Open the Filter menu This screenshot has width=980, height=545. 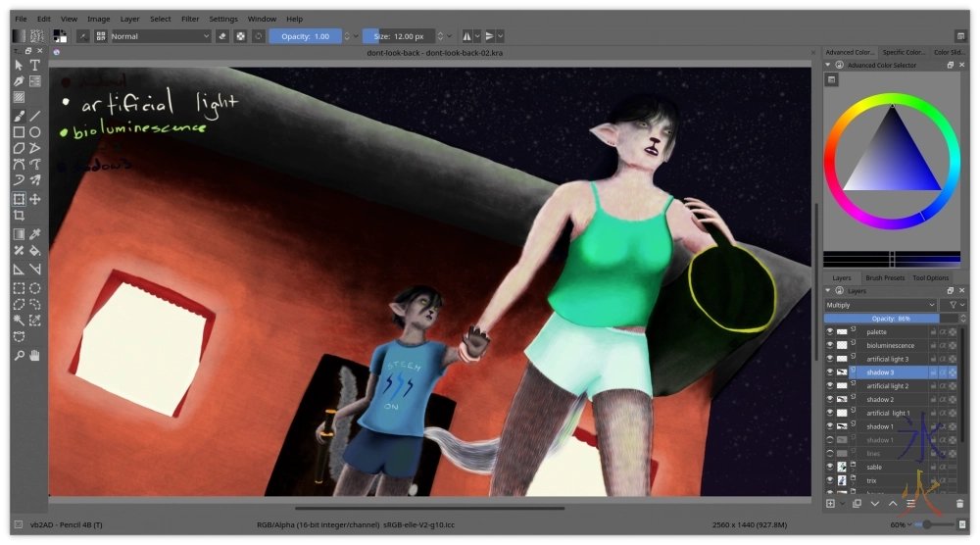point(190,19)
